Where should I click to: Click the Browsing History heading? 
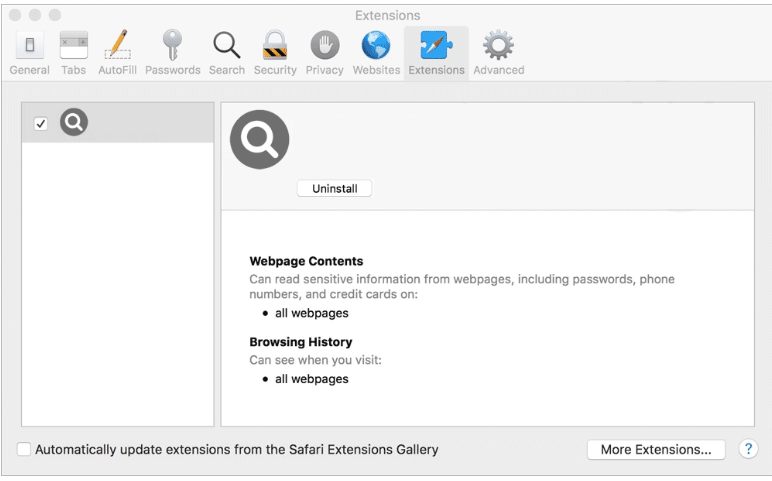click(x=301, y=342)
